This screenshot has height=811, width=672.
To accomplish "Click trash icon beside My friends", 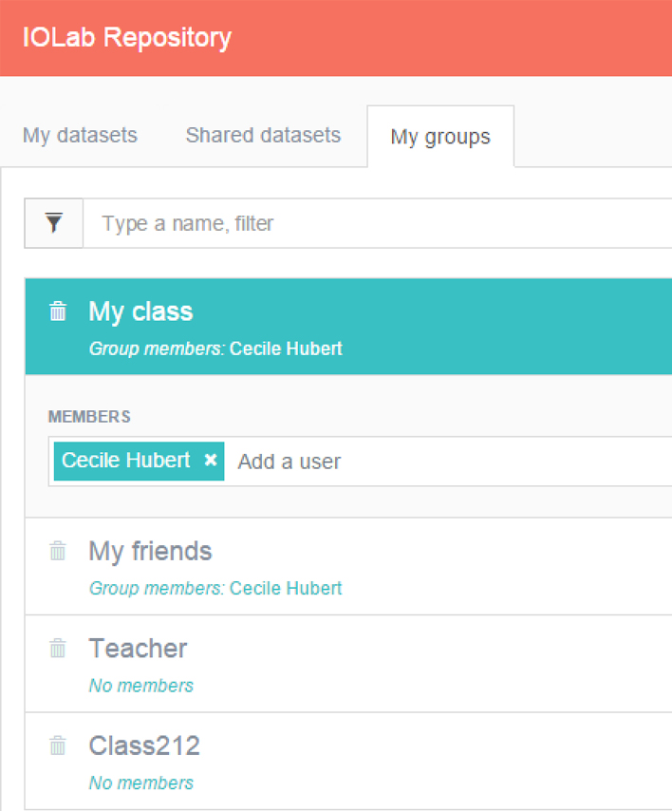I will pyautogui.click(x=58, y=551).
